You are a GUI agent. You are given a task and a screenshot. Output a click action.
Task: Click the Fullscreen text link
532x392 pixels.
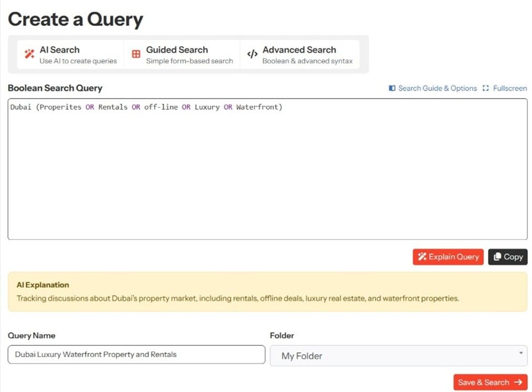[x=509, y=88]
